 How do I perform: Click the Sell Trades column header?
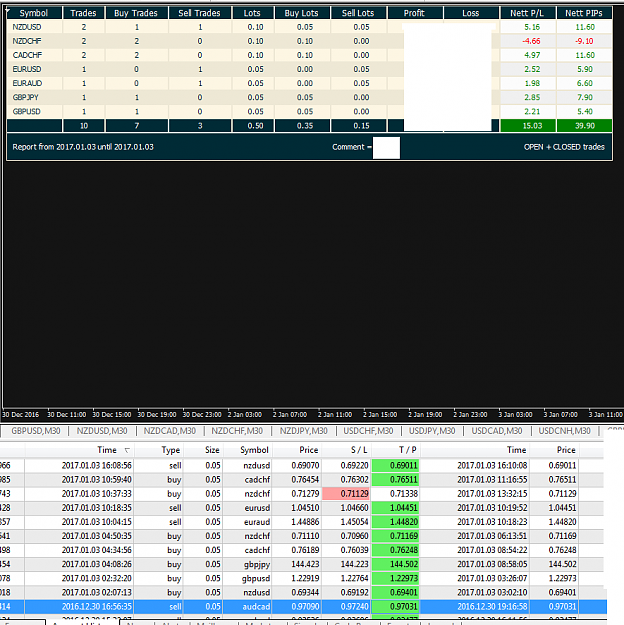pos(199,13)
